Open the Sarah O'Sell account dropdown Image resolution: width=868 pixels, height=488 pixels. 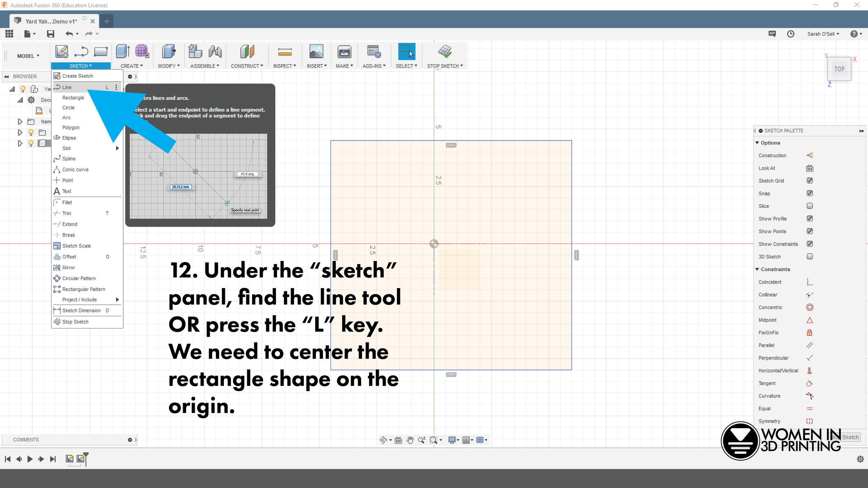tap(823, 34)
